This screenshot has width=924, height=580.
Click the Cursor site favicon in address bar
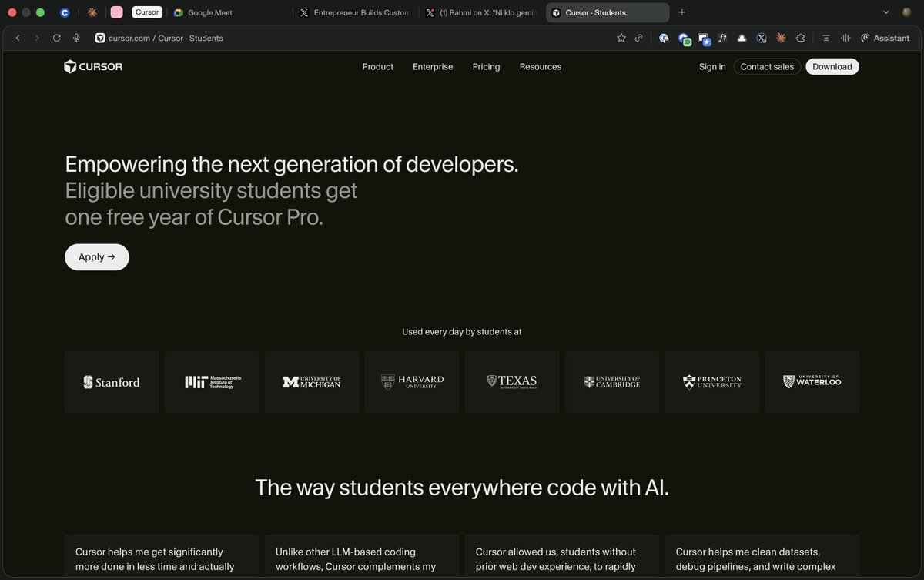pyautogui.click(x=100, y=38)
